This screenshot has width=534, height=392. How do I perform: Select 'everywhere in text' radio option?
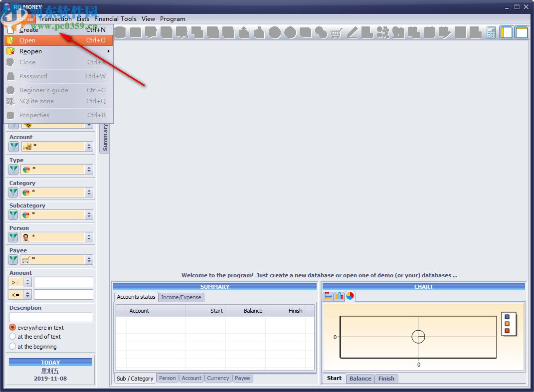[x=12, y=327]
